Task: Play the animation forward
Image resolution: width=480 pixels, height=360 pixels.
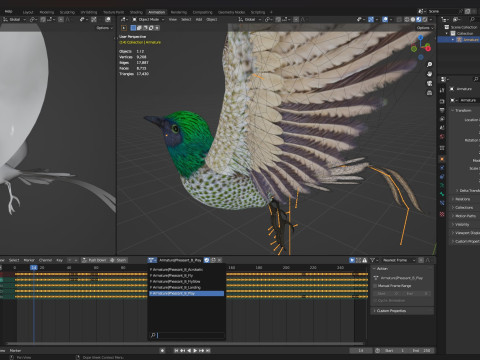Action: coord(195,350)
